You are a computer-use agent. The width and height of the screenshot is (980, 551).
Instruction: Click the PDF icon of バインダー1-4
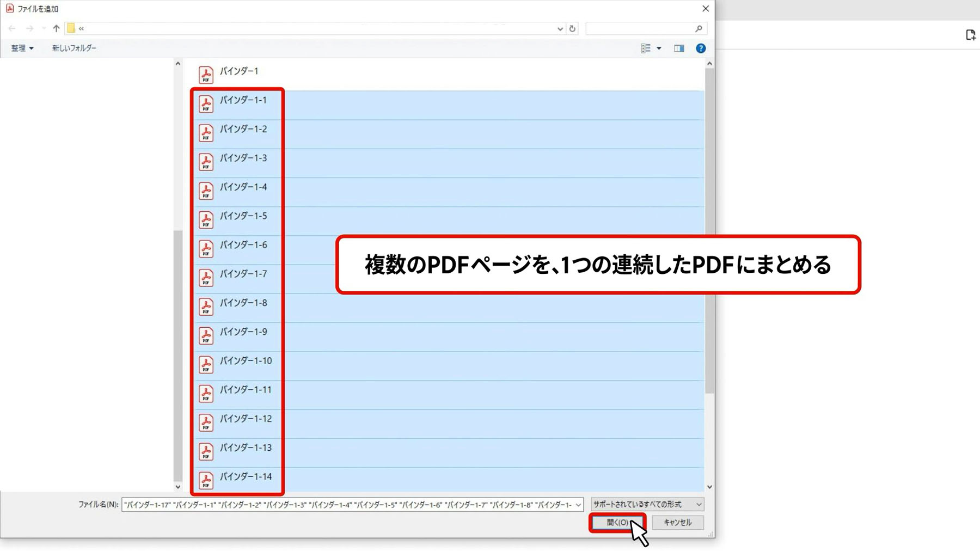pyautogui.click(x=206, y=191)
